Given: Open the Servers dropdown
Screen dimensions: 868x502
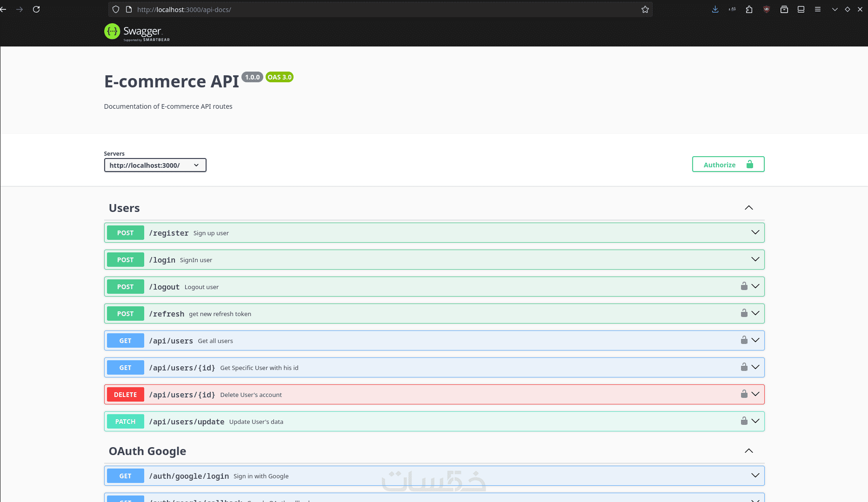Looking at the screenshot, I should pos(155,165).
